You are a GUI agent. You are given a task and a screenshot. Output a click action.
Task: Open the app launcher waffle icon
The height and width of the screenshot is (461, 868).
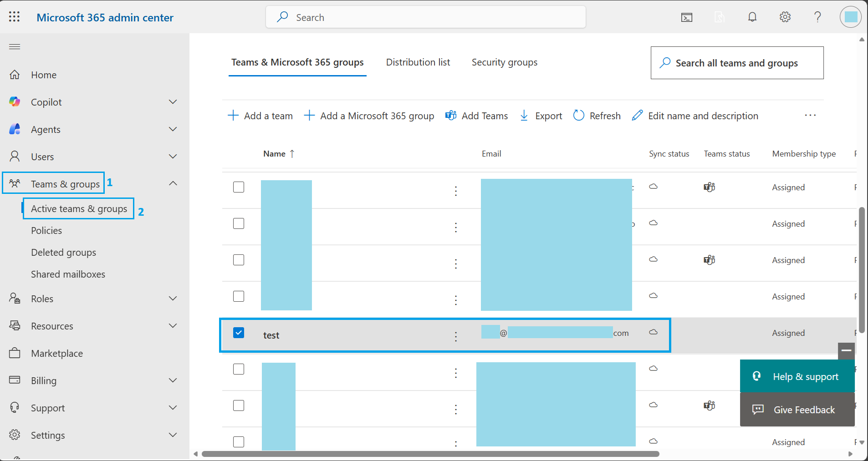click(x=15, y=17)
